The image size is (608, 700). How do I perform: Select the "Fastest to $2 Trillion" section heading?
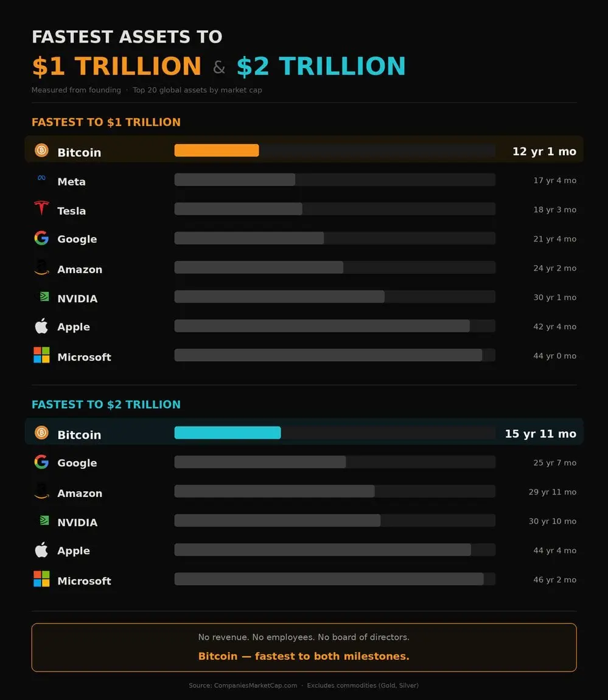click(106, 404)
